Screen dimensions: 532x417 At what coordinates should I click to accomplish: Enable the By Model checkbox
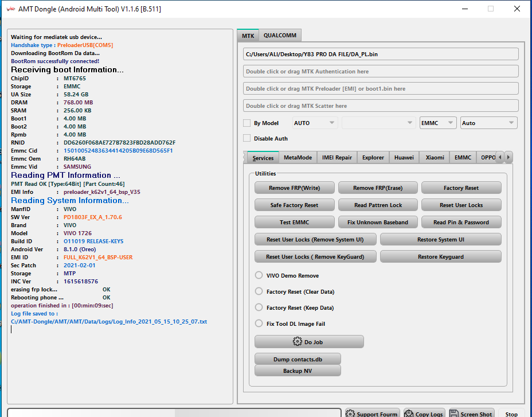coord(247,123)
